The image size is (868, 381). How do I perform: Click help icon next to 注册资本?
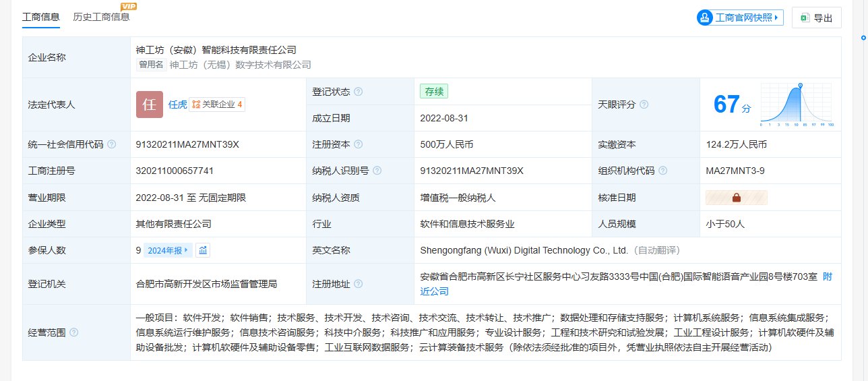click(x=359, y=144)
